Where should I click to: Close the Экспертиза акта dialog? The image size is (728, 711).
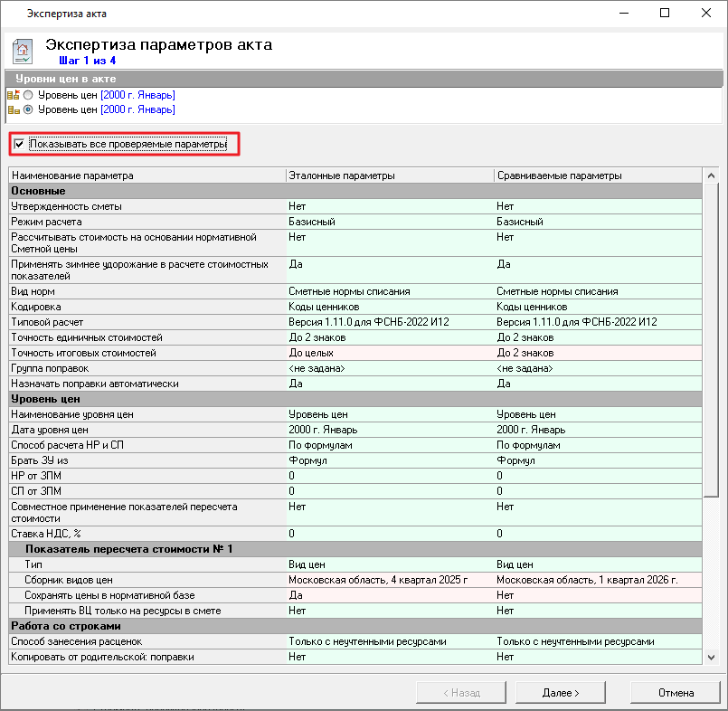pyautogui.click(x=706, y=14)
